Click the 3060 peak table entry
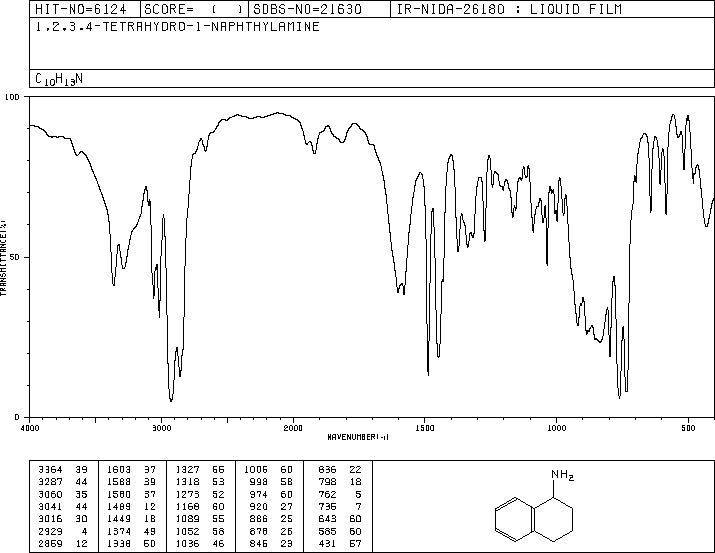The width and height of the screenshot is (715, 553). 63,494
